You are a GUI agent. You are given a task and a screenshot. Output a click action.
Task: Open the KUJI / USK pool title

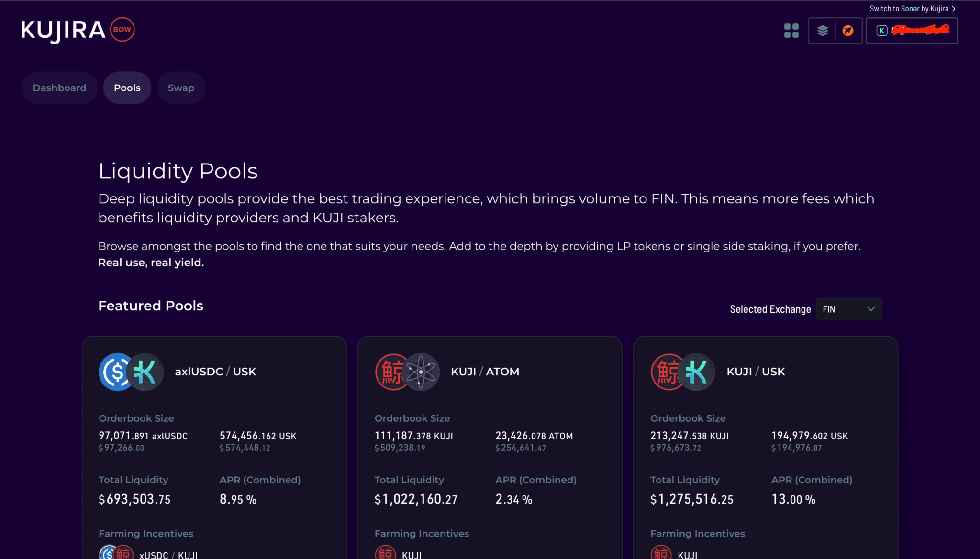pyautogui.click(x=756, y=372)
